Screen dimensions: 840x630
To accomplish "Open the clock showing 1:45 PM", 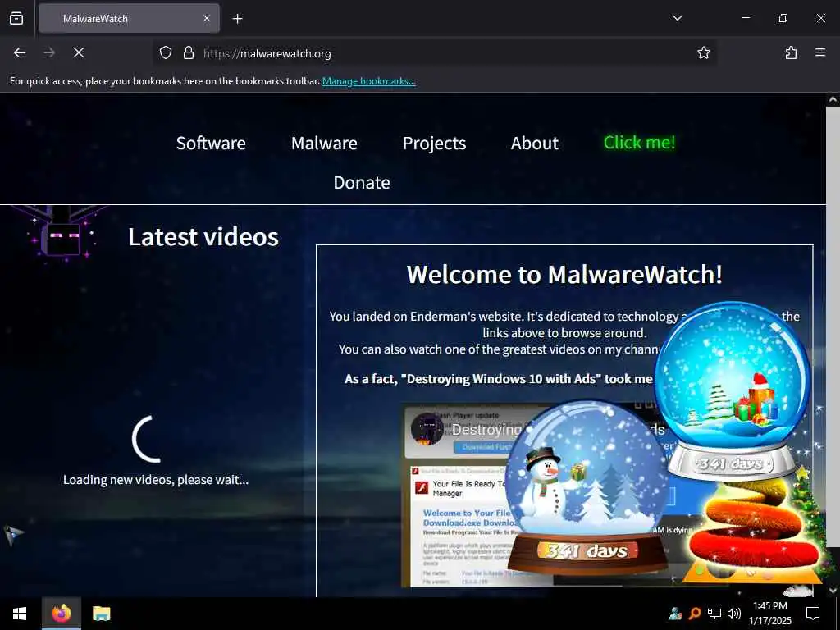I will (x=769, y=614).
